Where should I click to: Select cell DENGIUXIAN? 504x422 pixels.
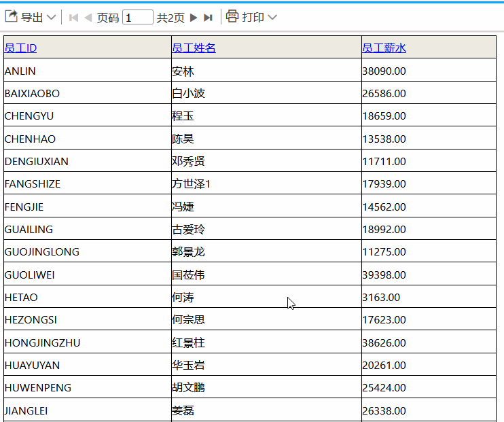click(88, 160)
